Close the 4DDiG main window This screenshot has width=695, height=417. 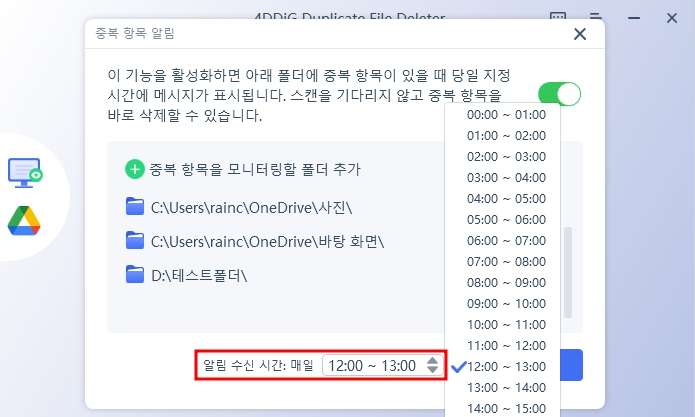672,18
